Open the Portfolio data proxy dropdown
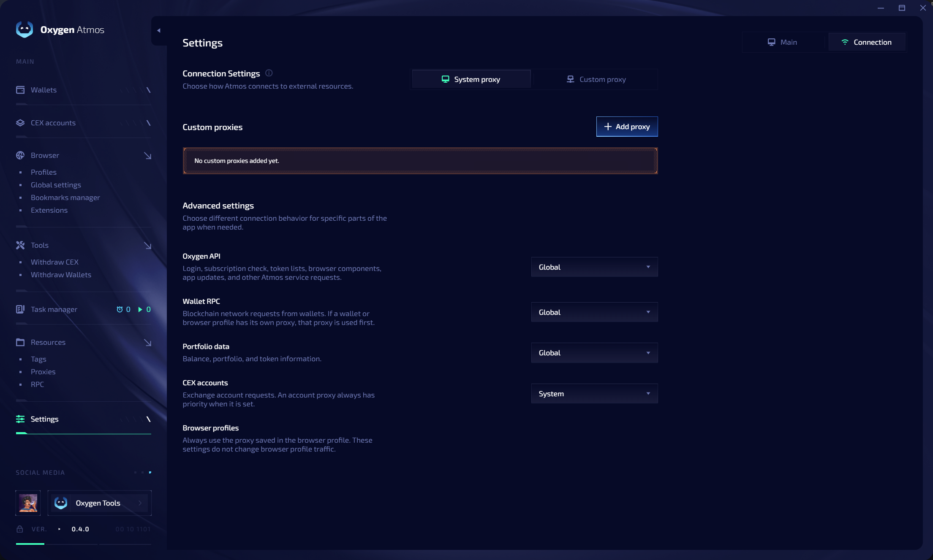933x560 pixels. [594, 353]
